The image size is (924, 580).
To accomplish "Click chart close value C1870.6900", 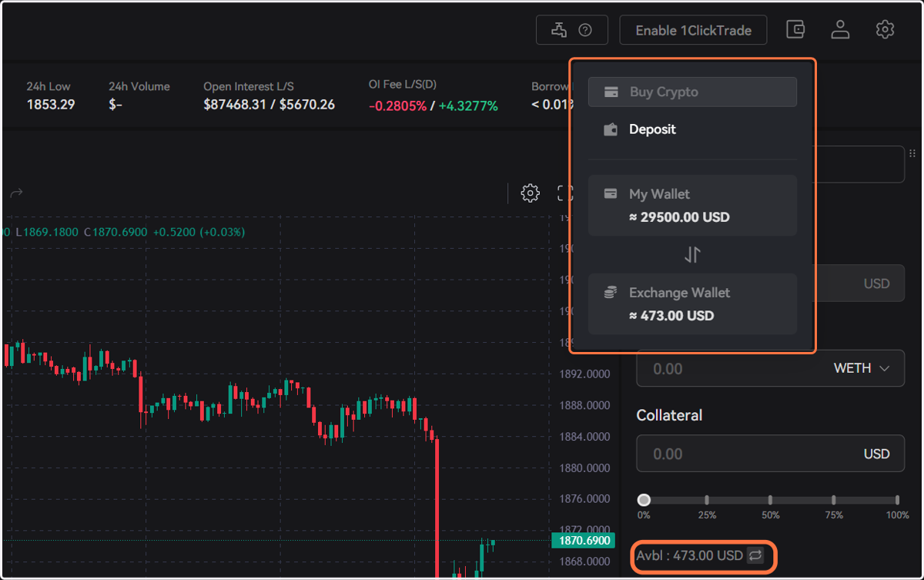I will pos(115,232).
